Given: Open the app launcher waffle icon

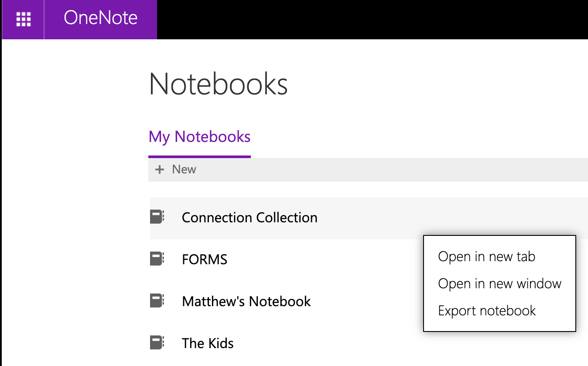Looking at the screenshot, I should coord(23,19).
